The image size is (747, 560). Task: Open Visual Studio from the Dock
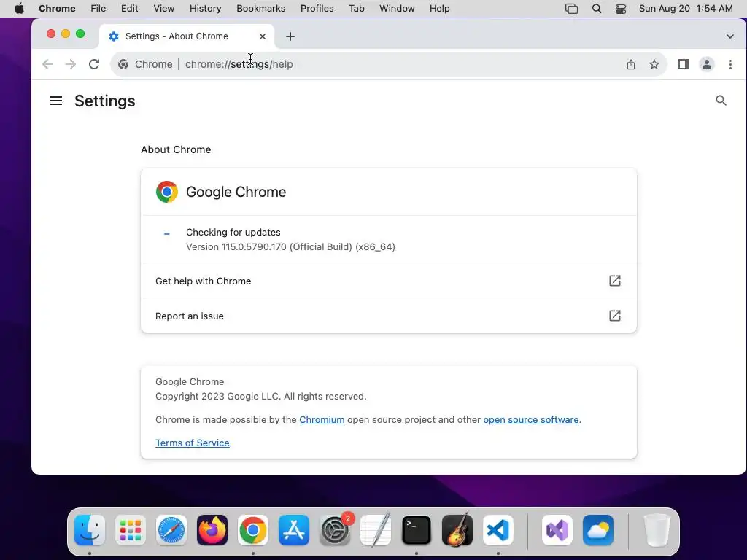[557, 530]
